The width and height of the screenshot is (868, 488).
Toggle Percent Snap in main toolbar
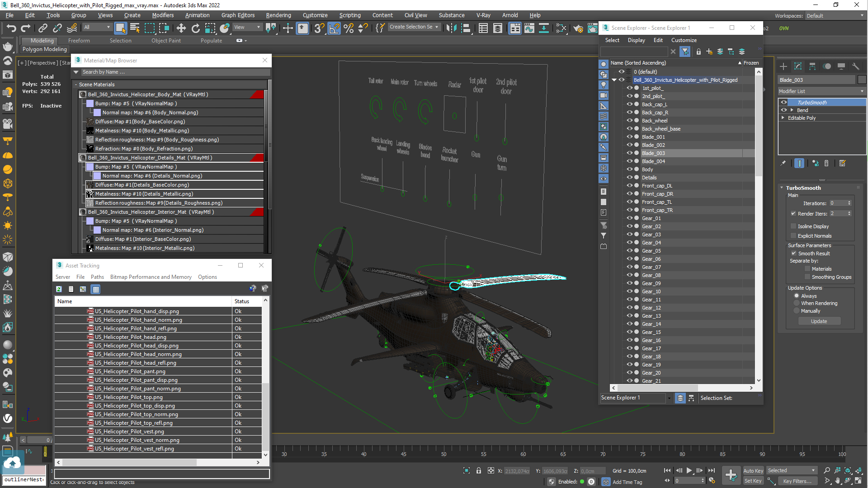click(x=349, y=28)
